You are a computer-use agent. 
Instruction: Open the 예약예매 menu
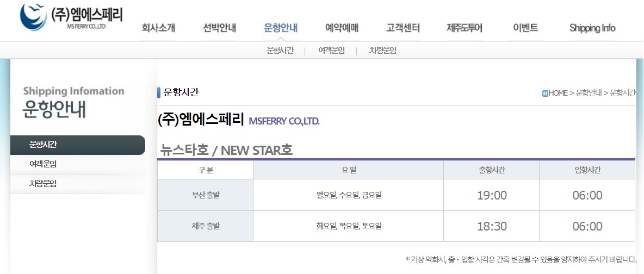[342, 28]
